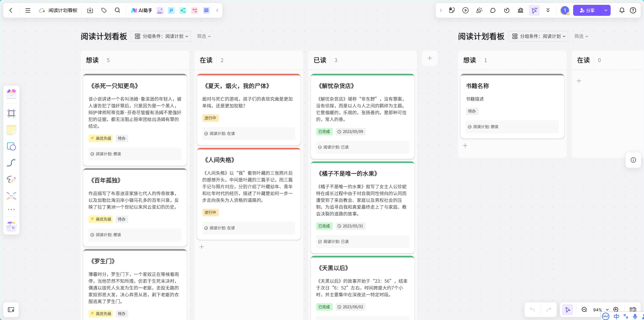The height and width of the screenshot is (320, 644).
Task: Open the template library icon in left sidebar
Action: 11,94
